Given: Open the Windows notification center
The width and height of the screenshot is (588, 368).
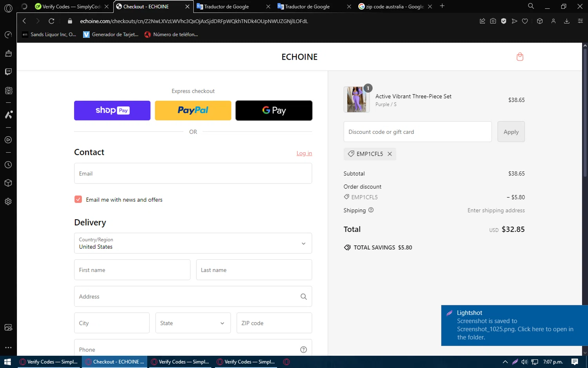Looking at the screenshot, I should (x=575, y=362).
